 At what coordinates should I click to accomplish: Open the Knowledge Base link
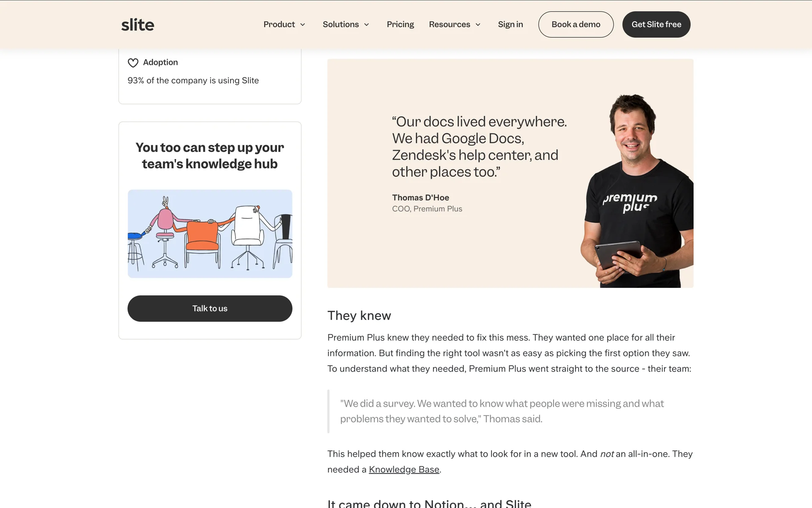[x=404, y=469]
